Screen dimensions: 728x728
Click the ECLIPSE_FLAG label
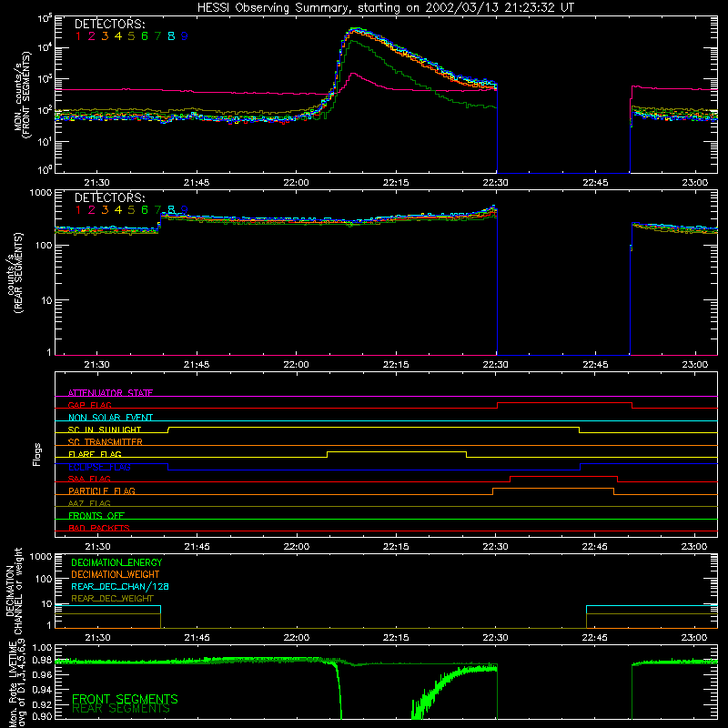point(99,467)
